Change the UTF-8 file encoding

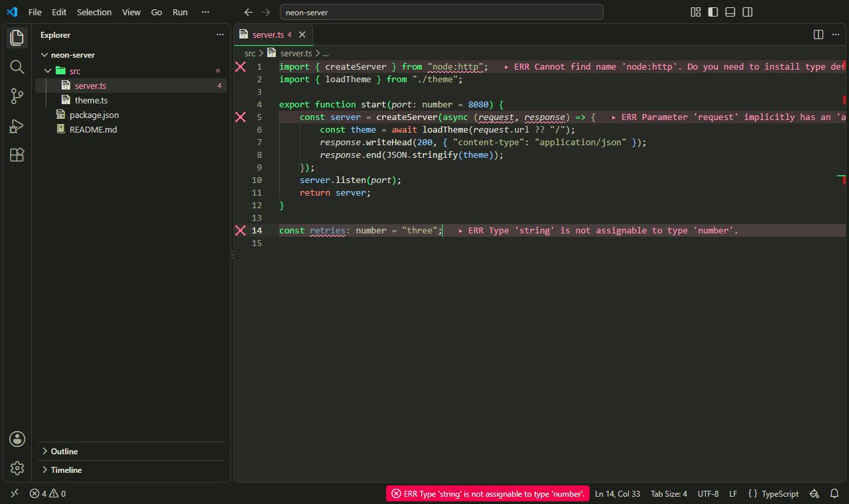[708, 493]
